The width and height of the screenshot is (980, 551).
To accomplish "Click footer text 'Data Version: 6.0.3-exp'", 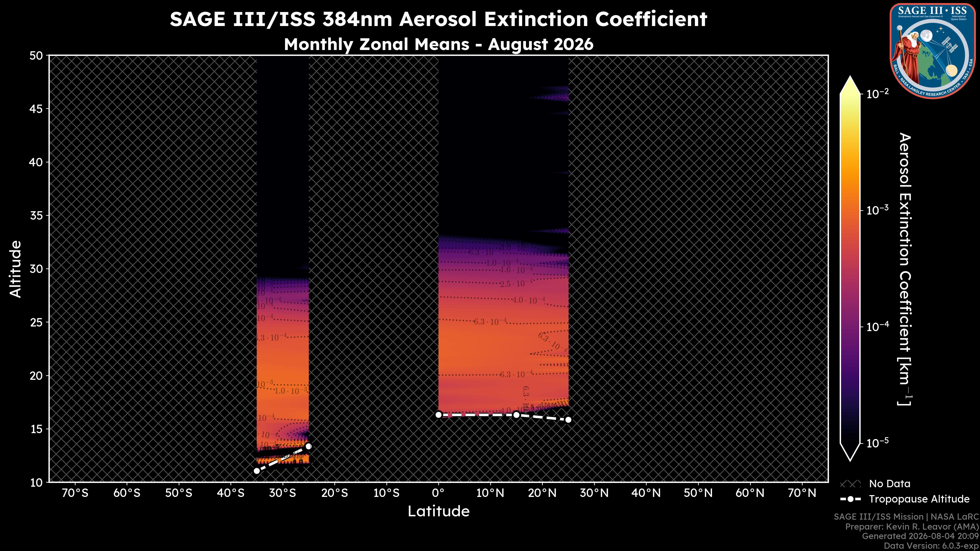I will click(x=931, y=546).
